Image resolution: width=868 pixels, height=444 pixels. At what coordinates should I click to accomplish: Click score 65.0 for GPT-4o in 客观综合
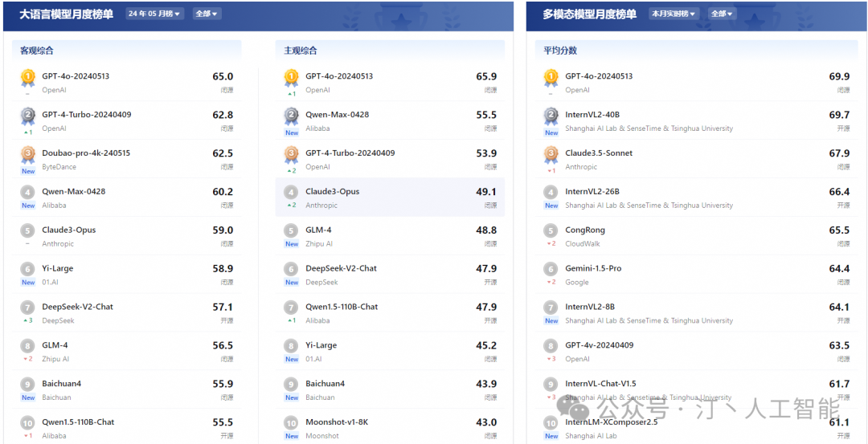coord(223,77)
